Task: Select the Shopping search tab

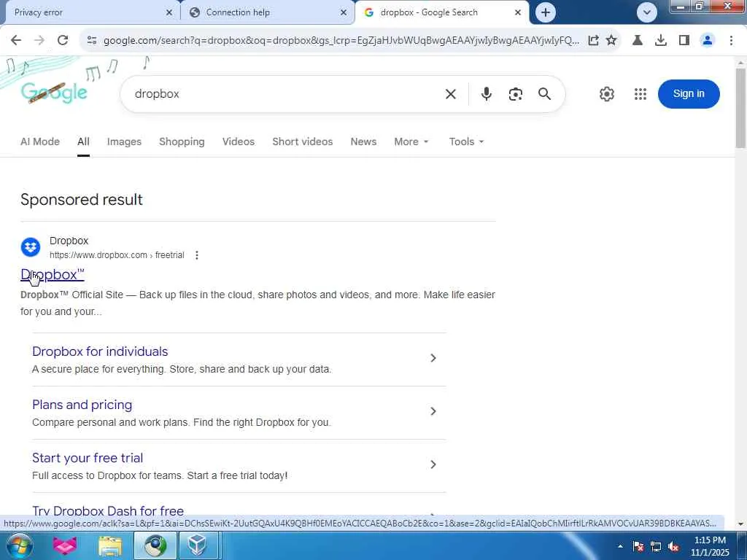Action: tap(182, 141)
